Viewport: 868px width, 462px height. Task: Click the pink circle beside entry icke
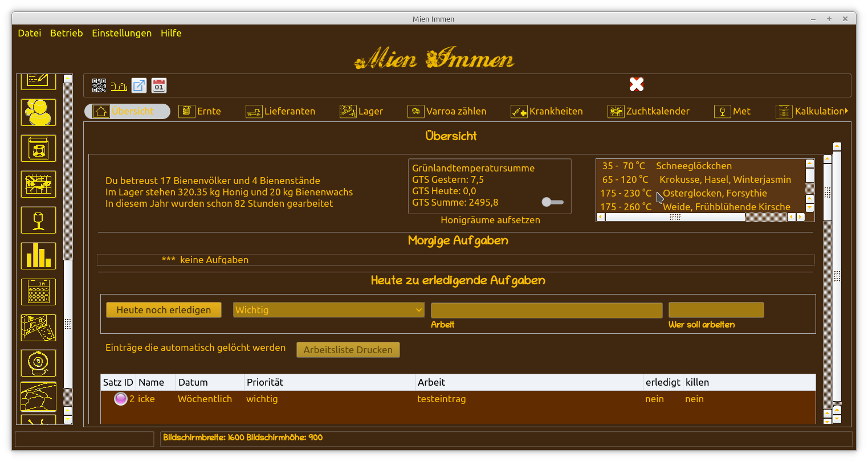121,399
